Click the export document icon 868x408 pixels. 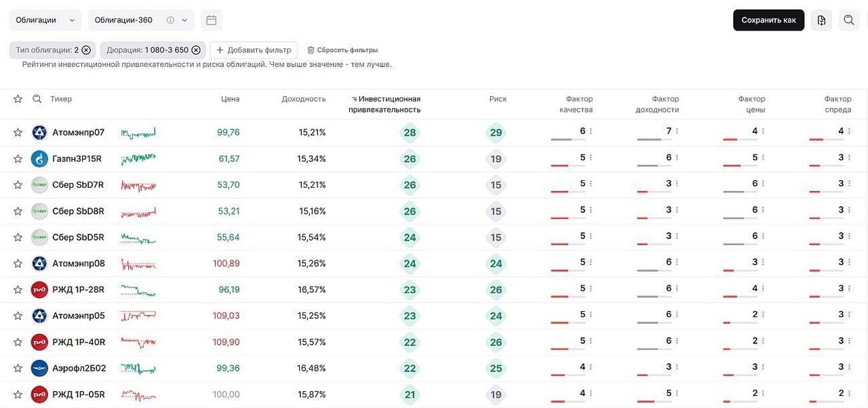(x=821, y=20)
